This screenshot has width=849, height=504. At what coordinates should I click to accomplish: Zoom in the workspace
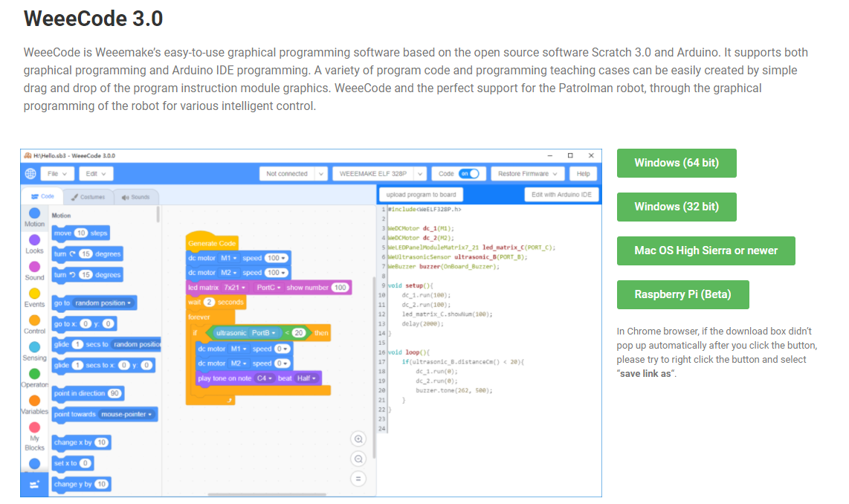click(358, 439)
